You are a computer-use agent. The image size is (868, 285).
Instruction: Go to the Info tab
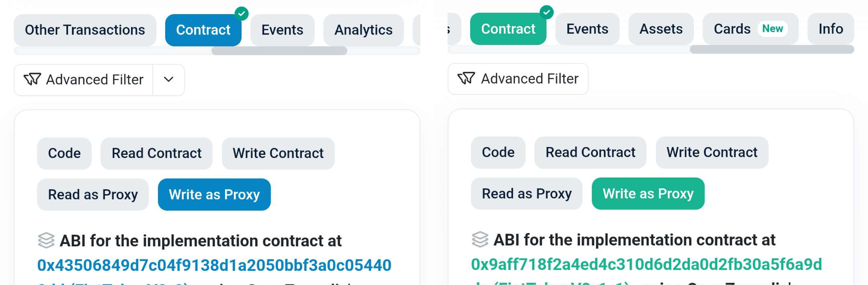pos(830,29)
